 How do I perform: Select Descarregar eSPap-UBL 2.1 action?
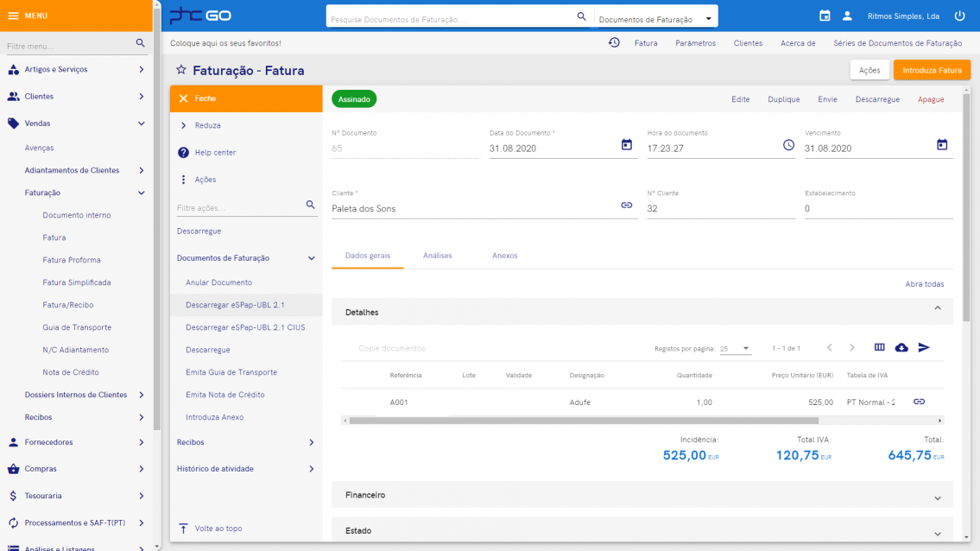pos(235,305)
